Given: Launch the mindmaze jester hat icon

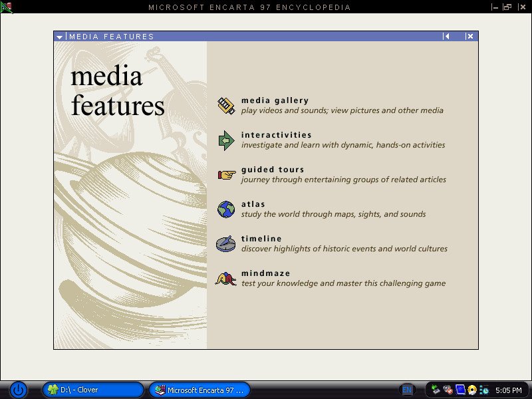Looking at the screenshot, I should coord(226,279).
